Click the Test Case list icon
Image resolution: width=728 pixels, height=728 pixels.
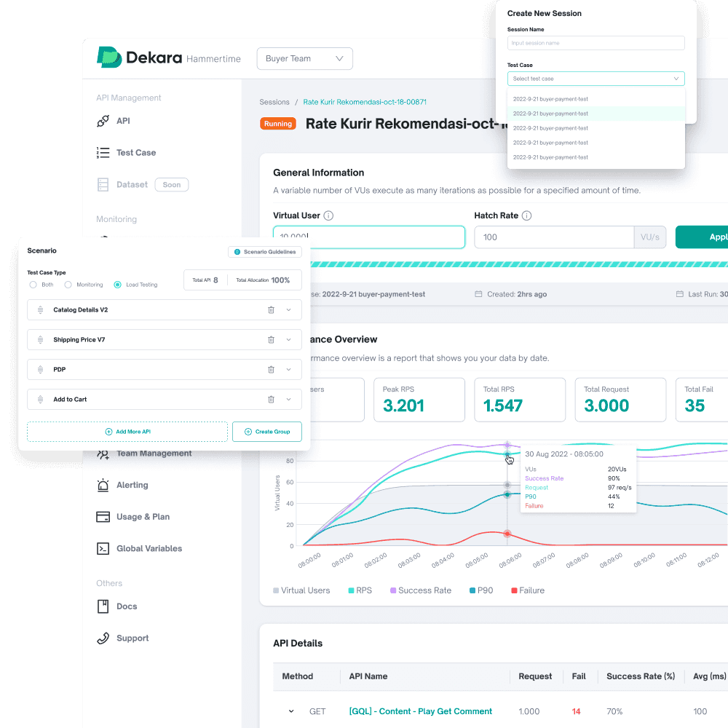coord(103,153)
